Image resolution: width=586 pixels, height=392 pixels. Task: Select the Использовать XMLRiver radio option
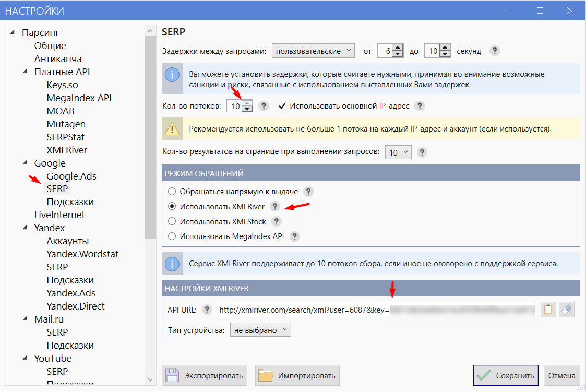[x=172, y=206]
